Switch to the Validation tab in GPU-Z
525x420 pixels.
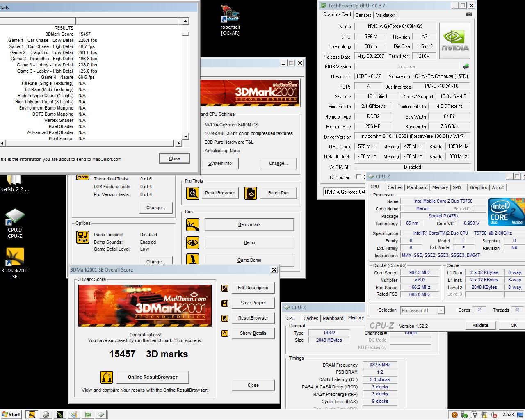386,15
